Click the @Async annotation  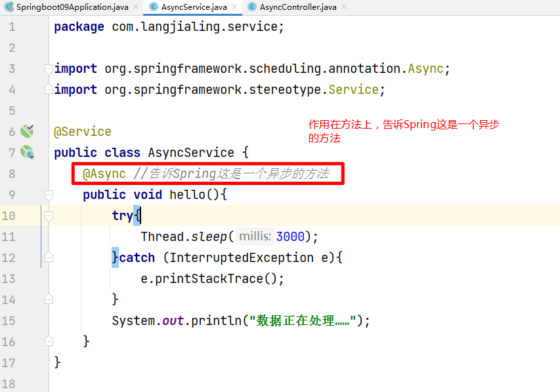[x=104, y=173]
